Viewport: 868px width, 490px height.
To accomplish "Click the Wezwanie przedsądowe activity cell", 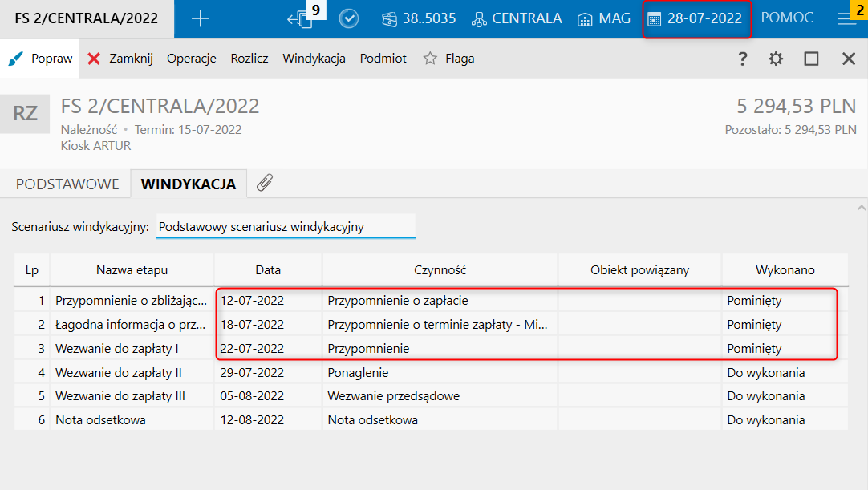I will (440, 396).
